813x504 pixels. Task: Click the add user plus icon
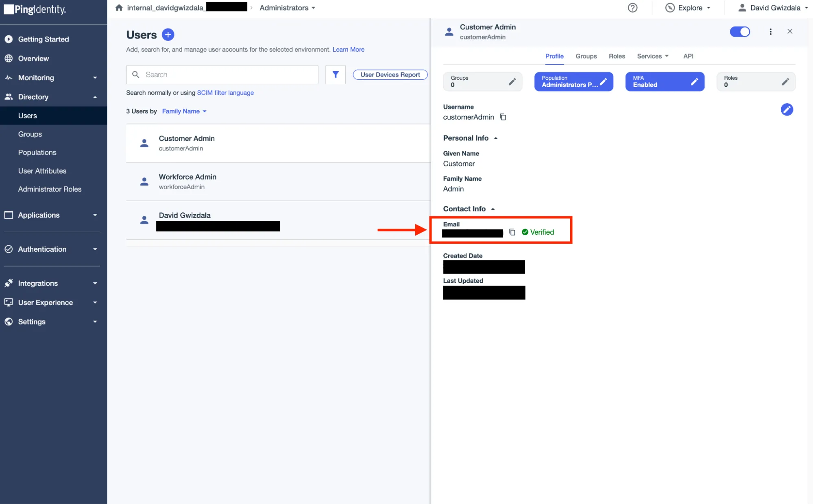coord(168,35)
